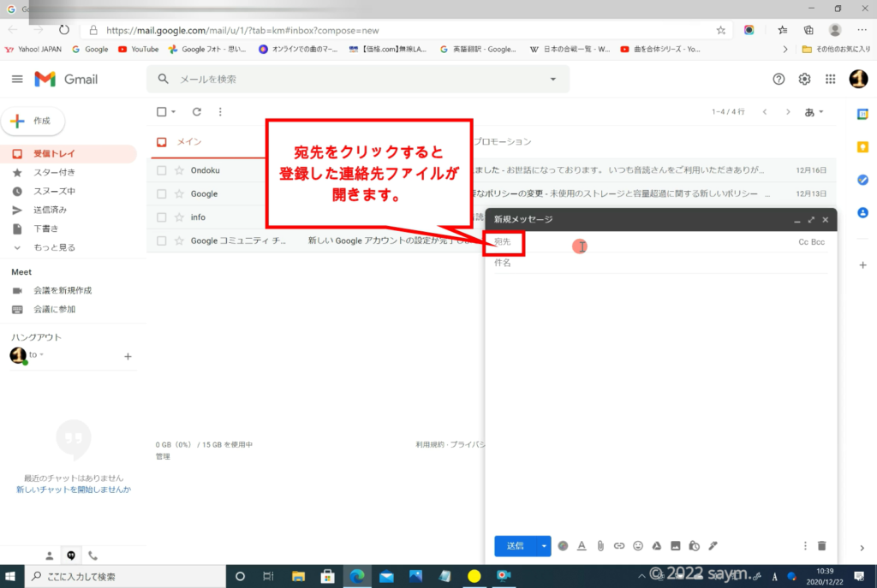Star the email from info

[x=179, y=217]
